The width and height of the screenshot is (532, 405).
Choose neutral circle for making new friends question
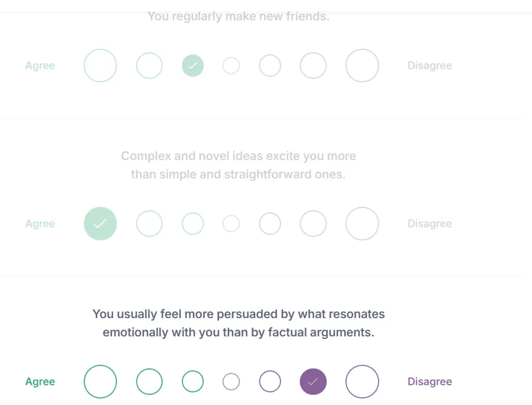231,66
